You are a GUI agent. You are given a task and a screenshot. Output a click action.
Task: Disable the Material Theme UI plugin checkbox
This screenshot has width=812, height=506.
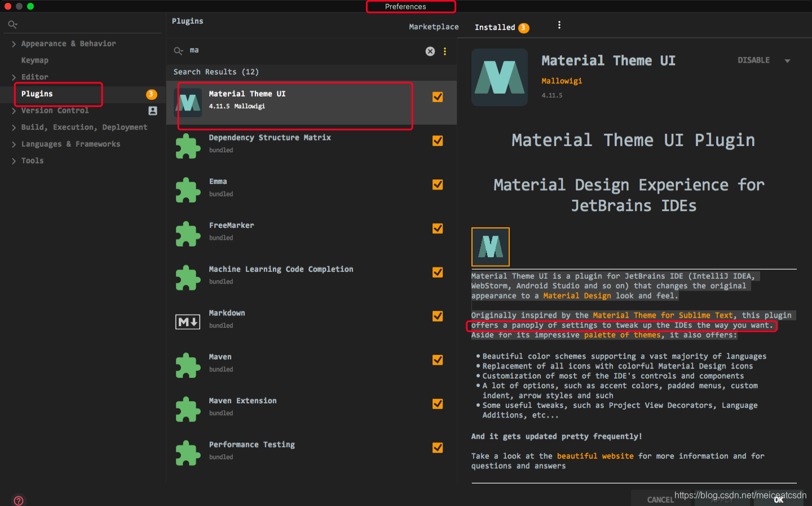tap(438, 97)
